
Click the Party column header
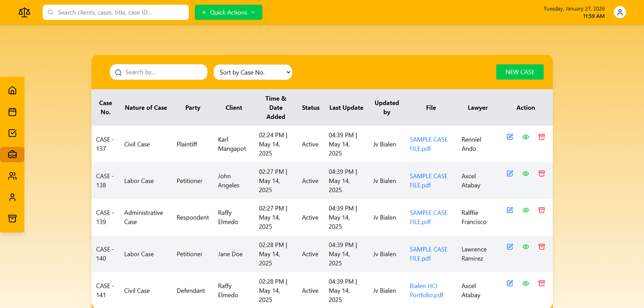pos(193,108)
